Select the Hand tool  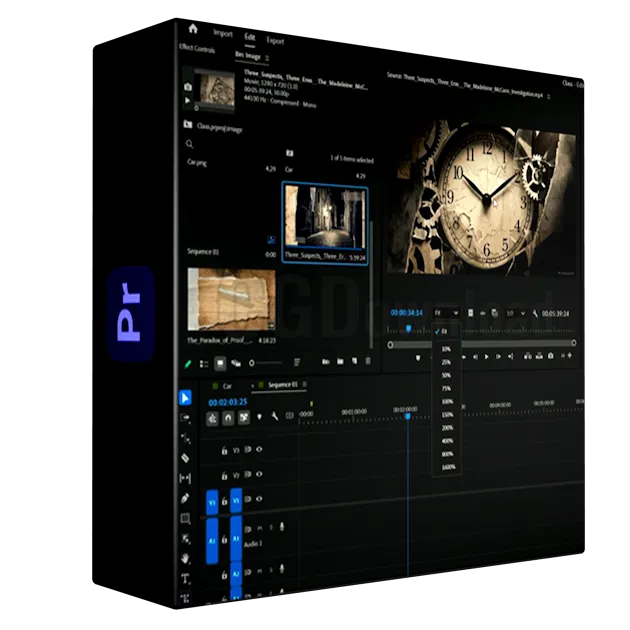click(185, 558)
